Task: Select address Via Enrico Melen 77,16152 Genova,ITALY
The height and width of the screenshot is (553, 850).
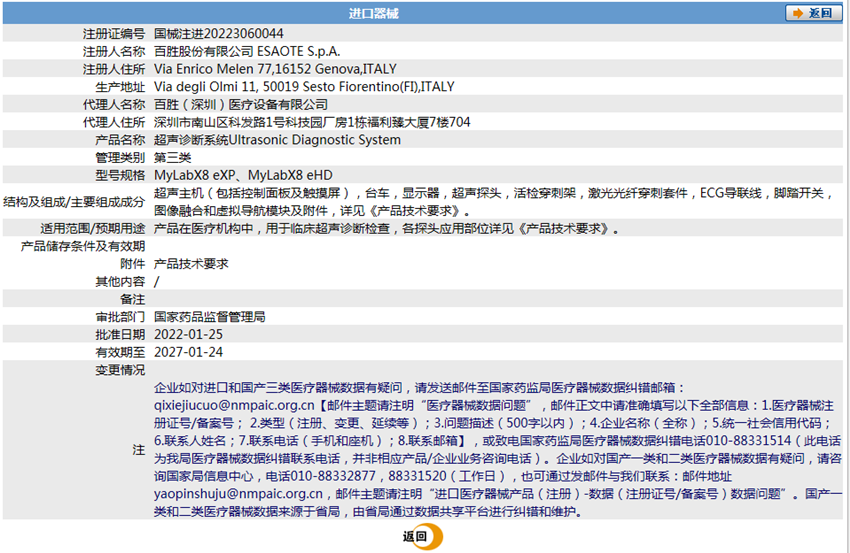Action: [x=275, y=69]
